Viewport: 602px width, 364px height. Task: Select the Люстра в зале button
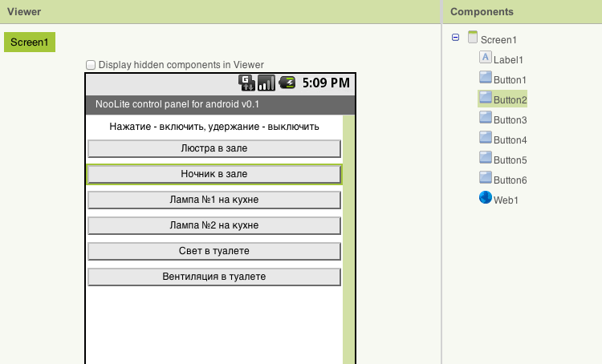[x=214, y=148]
